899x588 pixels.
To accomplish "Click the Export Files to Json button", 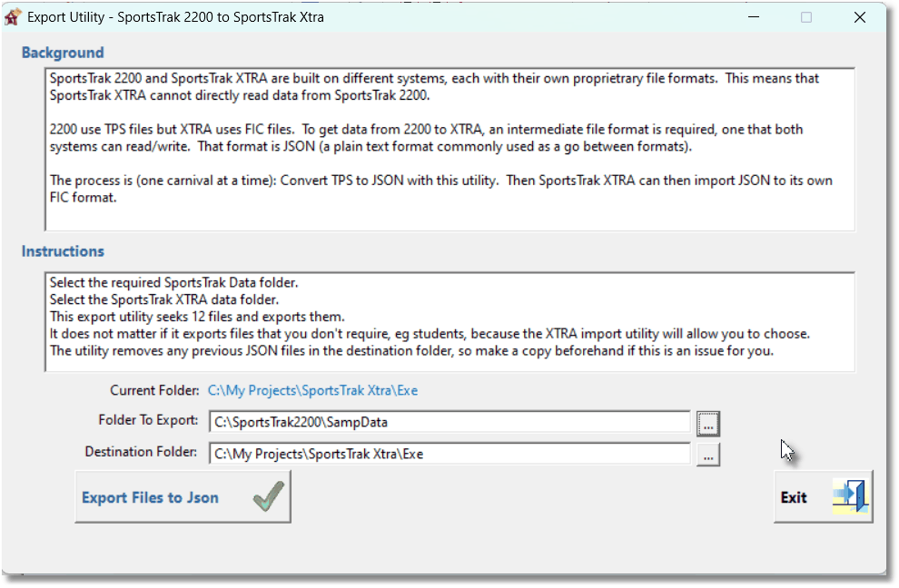I will pyautogui.click(x=183, y=497).
